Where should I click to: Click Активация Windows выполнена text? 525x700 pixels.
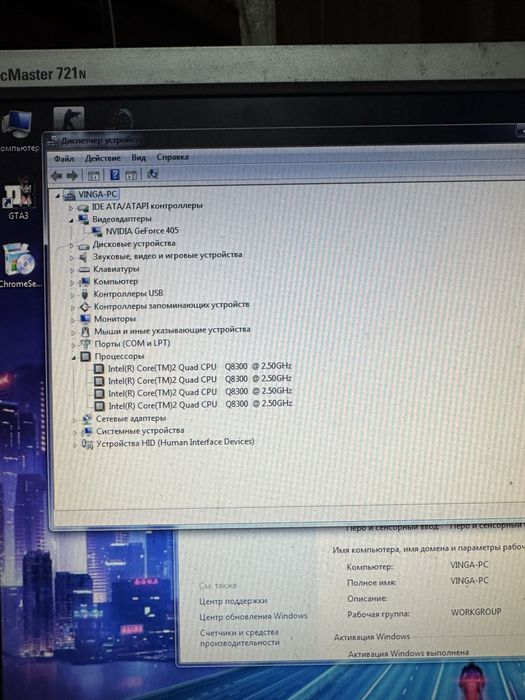tap(408, 653)
